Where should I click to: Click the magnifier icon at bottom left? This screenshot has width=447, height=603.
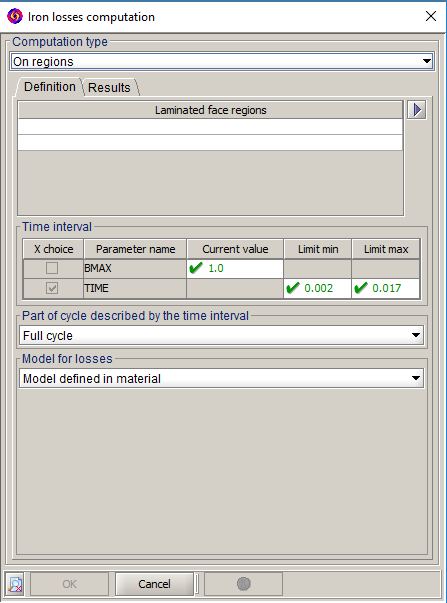(x=15, y=584)
